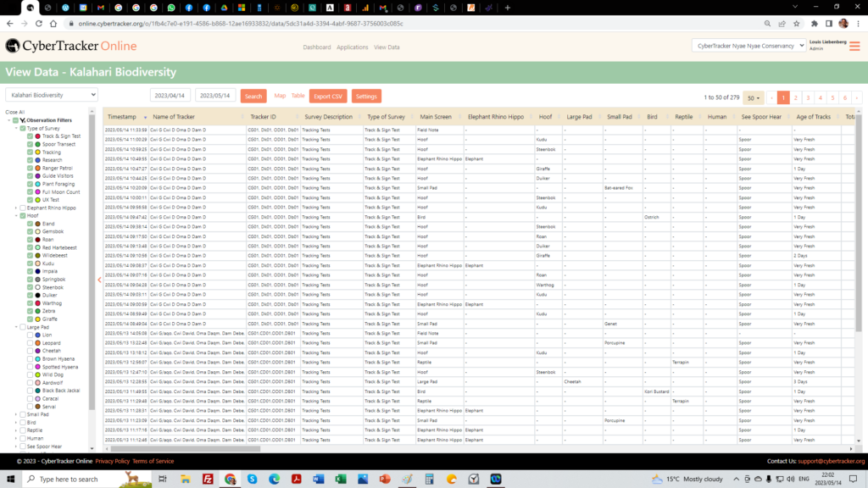868x488 pixels.
Task: Expand the Reptile tree node
Action: tap(16, 430)
